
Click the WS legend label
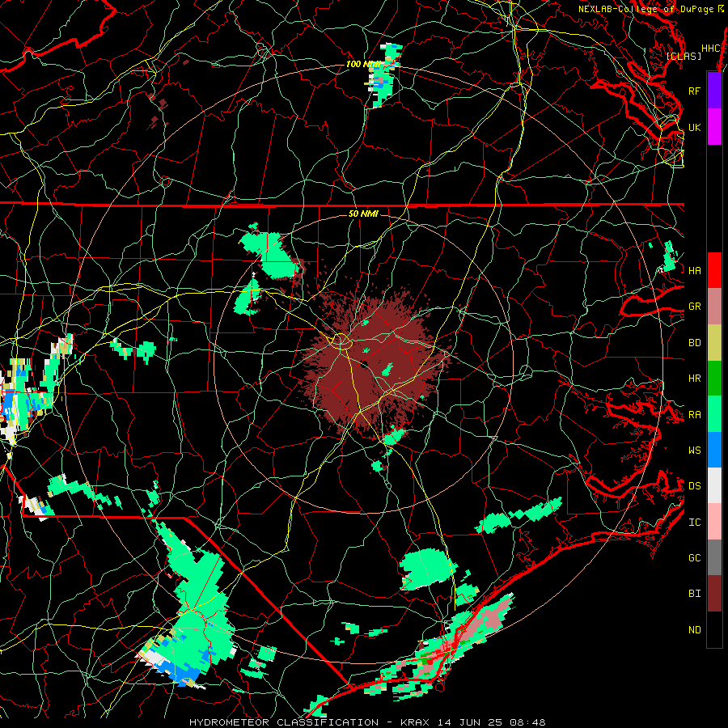pos(694,451)
